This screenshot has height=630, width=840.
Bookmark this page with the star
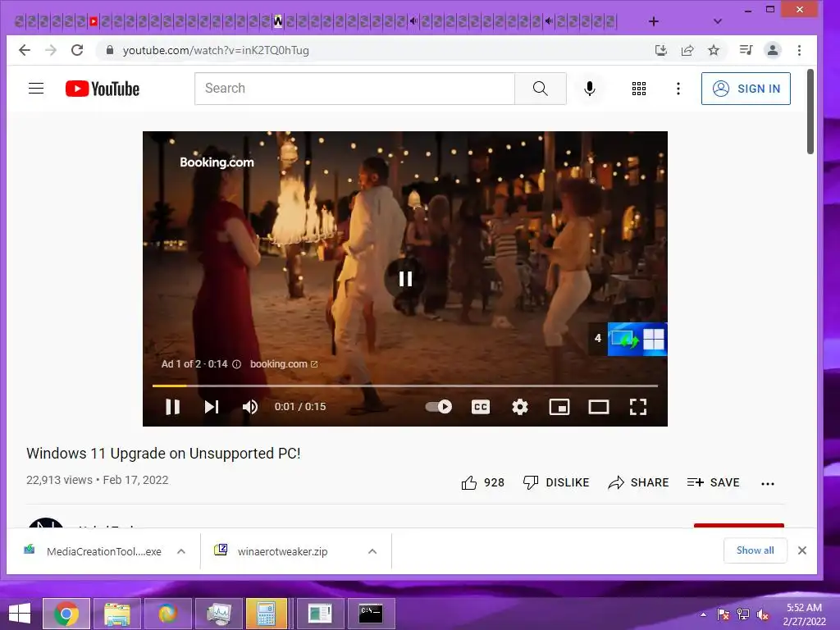tap(714, 50)
